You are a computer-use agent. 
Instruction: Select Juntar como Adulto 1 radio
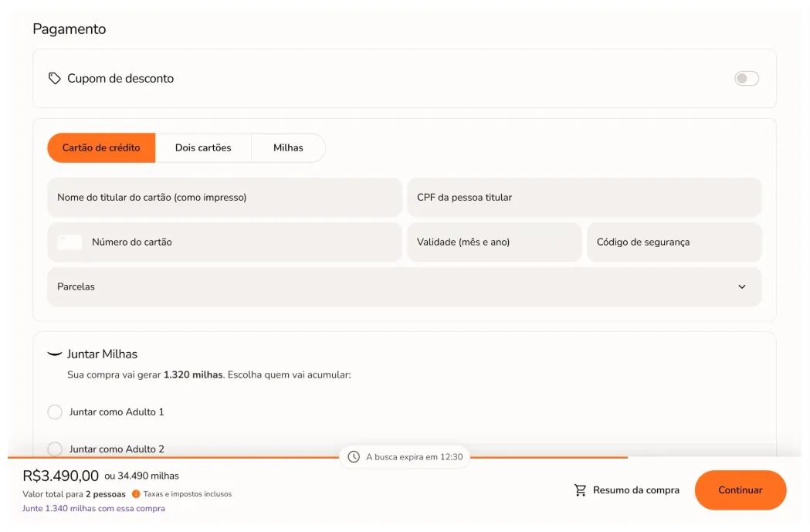tap(55, 412)
